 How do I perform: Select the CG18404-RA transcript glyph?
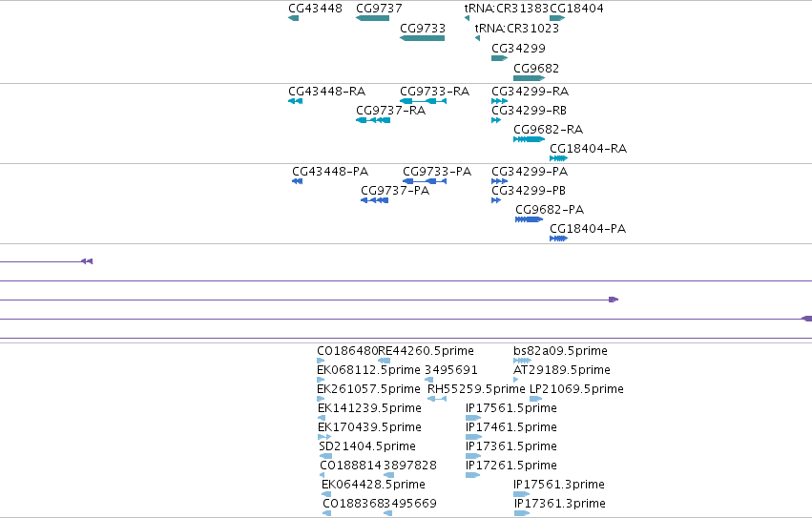click(x=558, y=158)
